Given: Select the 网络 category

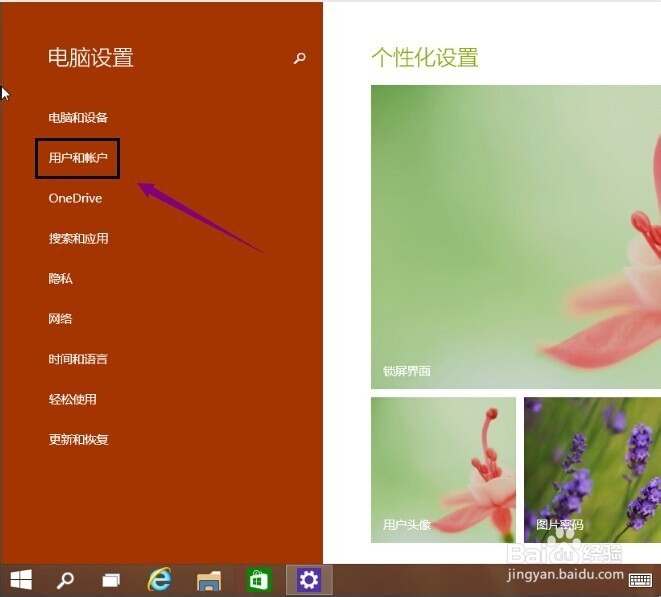Looking at the screenshot, I should pos(60,319).
